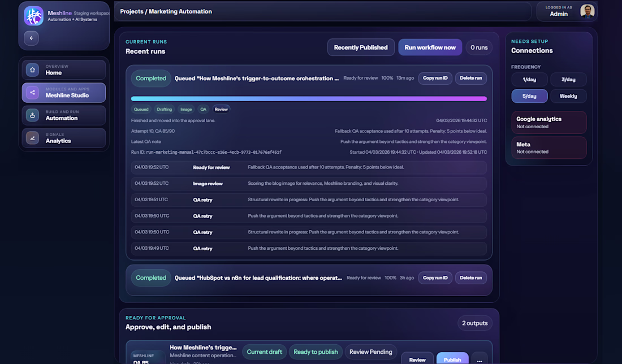Select the 5/day frequency option

coord(529,96)
